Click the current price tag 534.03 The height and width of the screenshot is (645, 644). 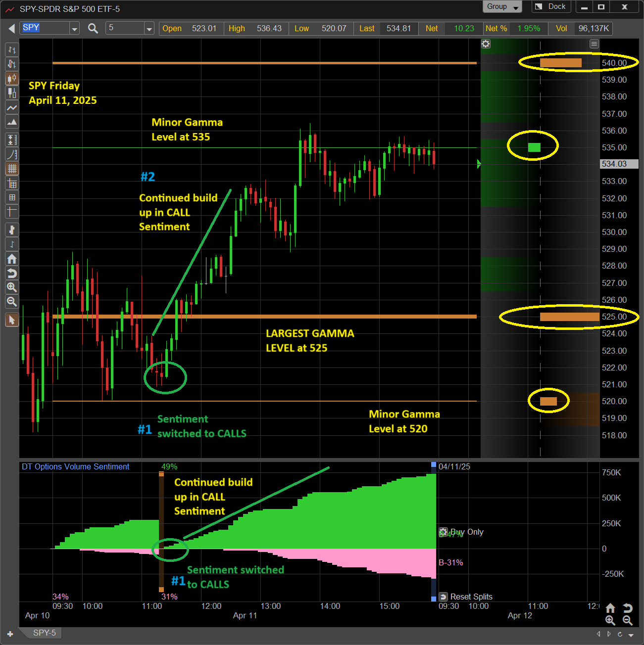pos(619,164)
